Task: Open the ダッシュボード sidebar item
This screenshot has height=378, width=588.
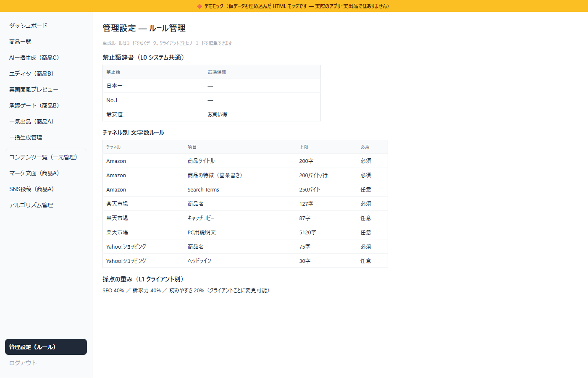Action: coord(46,26)
